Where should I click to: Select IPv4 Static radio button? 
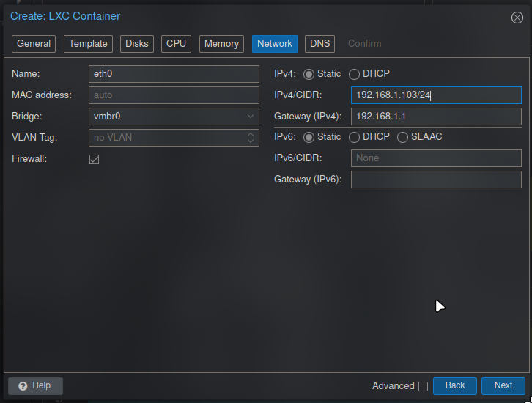309,75
